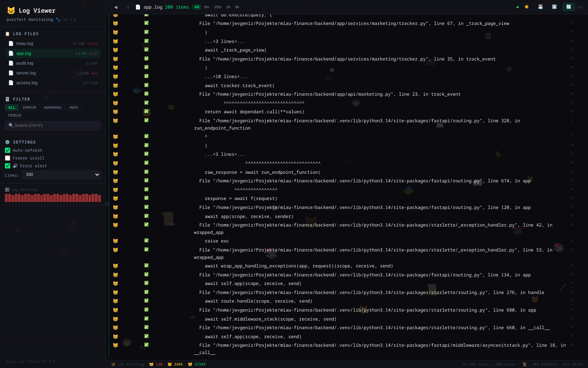Click the file icon next to app.log in the header

(x=138, y=7)
